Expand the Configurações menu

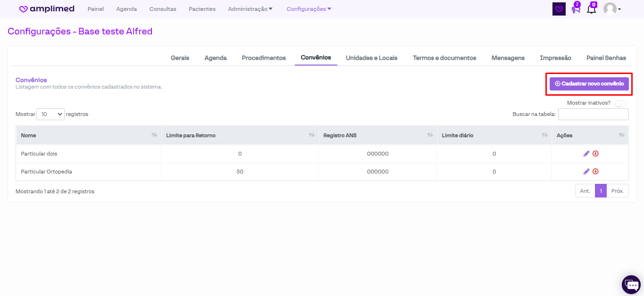point(309,9)
